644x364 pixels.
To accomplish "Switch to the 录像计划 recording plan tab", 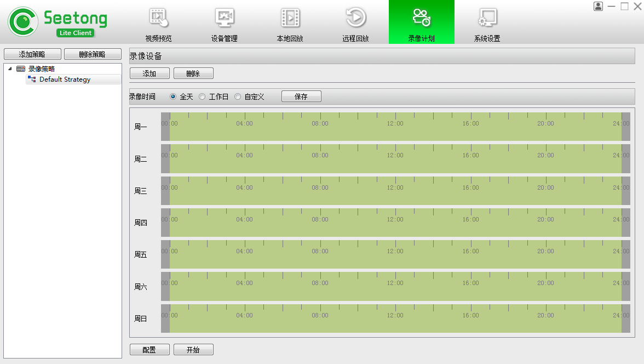I will [x=421, y=22].
